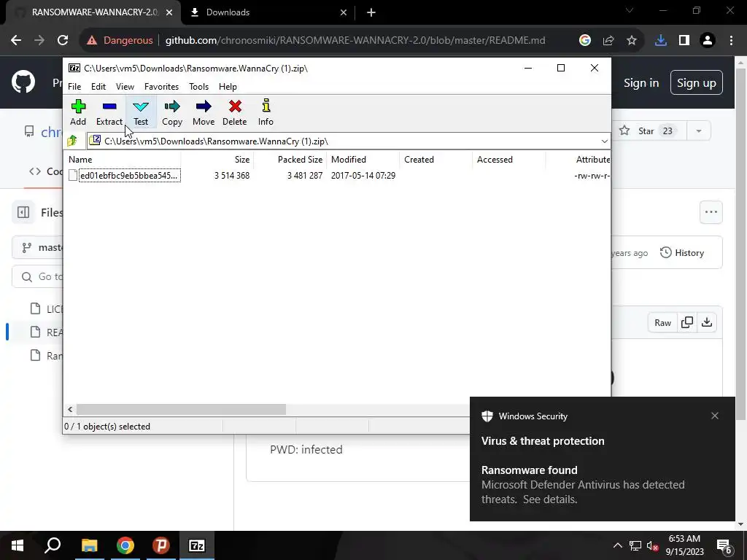Screen dimensions: 747x560
Task: Click the share page icon in Chrome
Action: tap(608, 41)
